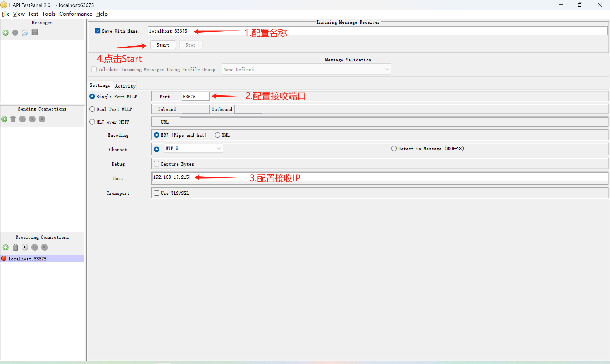This screenshot has height=364, width=610.
Task: Enable the Capture Bytes checkbox
Action: [157, 164]
